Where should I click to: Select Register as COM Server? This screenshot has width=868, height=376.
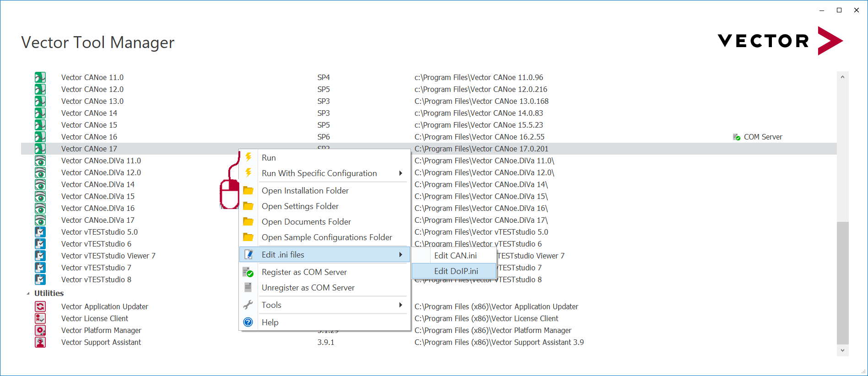[304, 272]
